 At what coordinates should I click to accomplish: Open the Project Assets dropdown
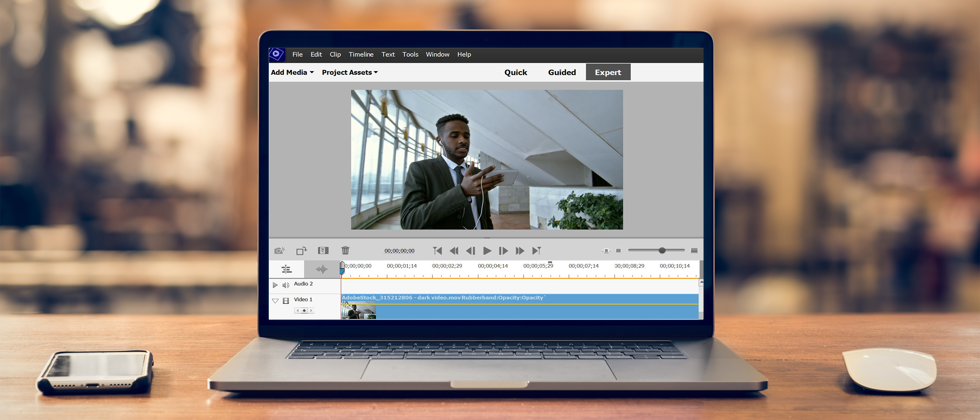(x=348, y=72)
